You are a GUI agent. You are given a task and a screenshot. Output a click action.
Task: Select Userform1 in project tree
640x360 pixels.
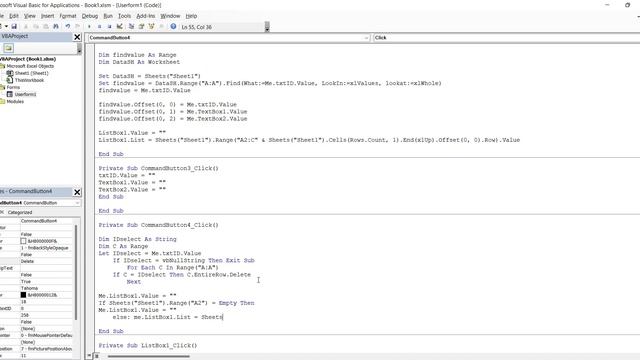tap(25, 94)
